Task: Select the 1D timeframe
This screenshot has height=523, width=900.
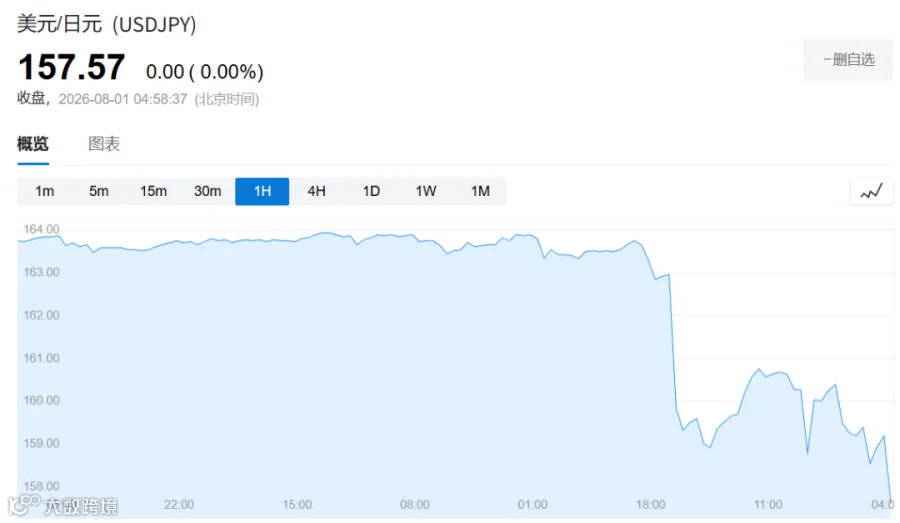Action: 371,191
